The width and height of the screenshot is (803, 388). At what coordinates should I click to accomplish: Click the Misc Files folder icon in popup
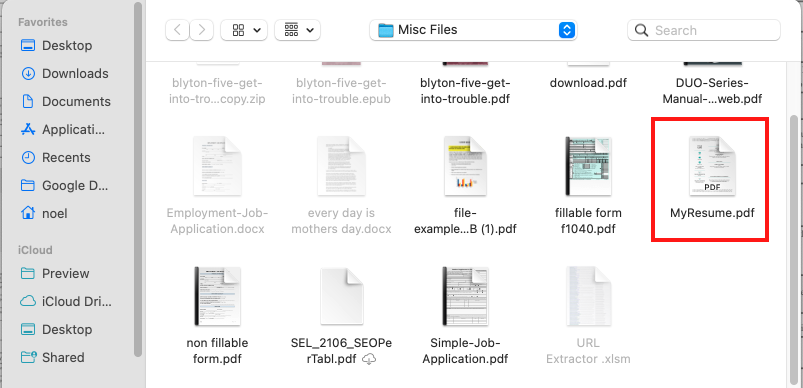pos(386,30)
